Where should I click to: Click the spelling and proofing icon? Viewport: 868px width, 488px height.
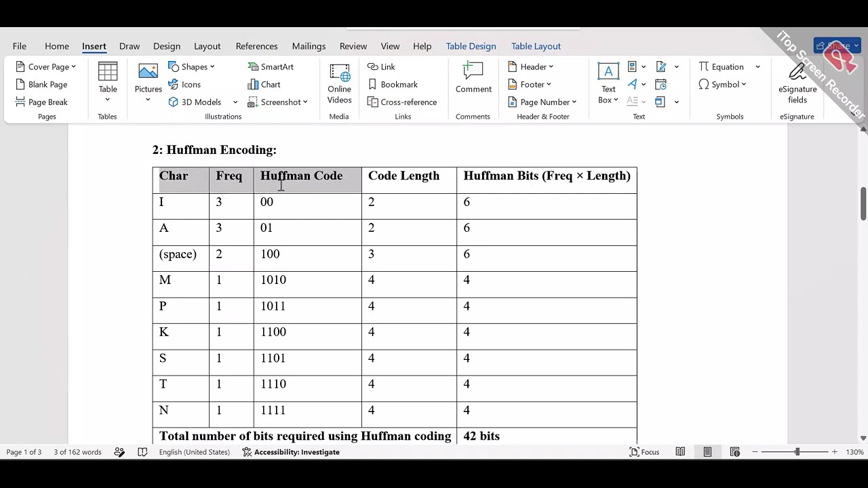pyautogui.click(x=119, y=452)
